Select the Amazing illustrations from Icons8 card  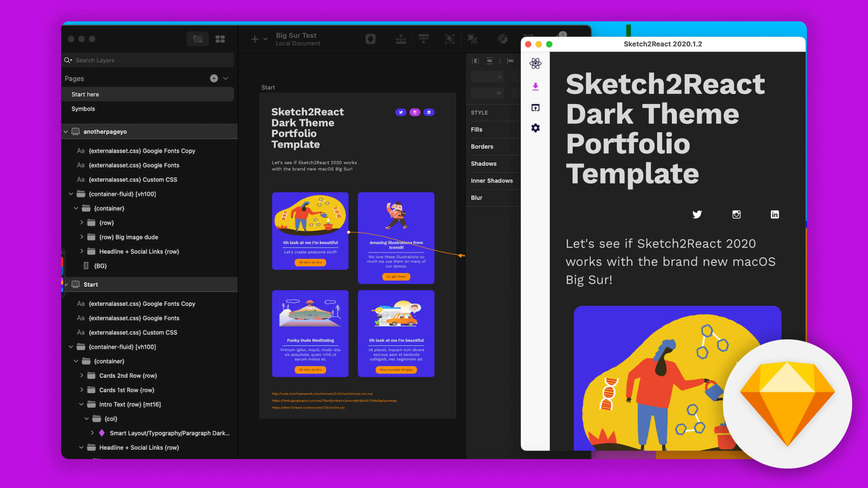click(x=396, y=238)
